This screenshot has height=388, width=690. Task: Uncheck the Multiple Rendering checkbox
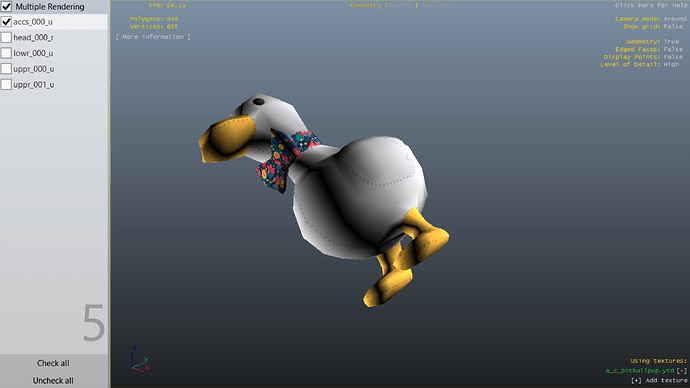(6, 7)
